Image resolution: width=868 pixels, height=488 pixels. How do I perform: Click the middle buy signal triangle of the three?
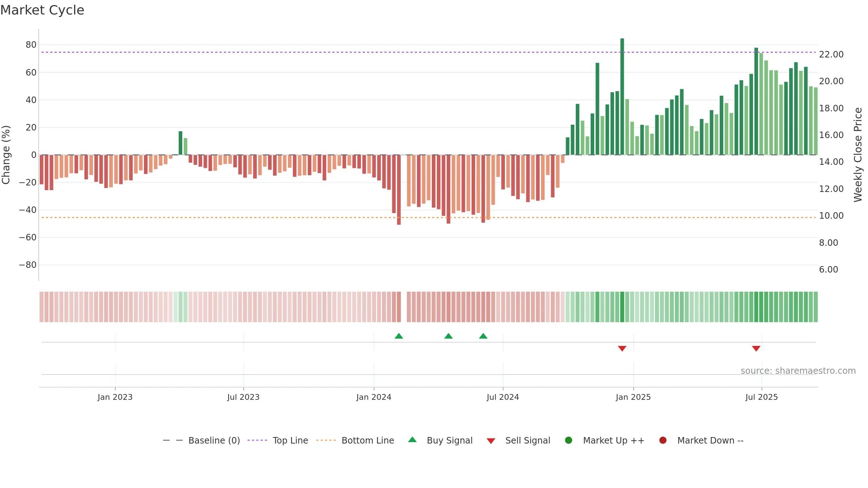(x=448, y=336)
